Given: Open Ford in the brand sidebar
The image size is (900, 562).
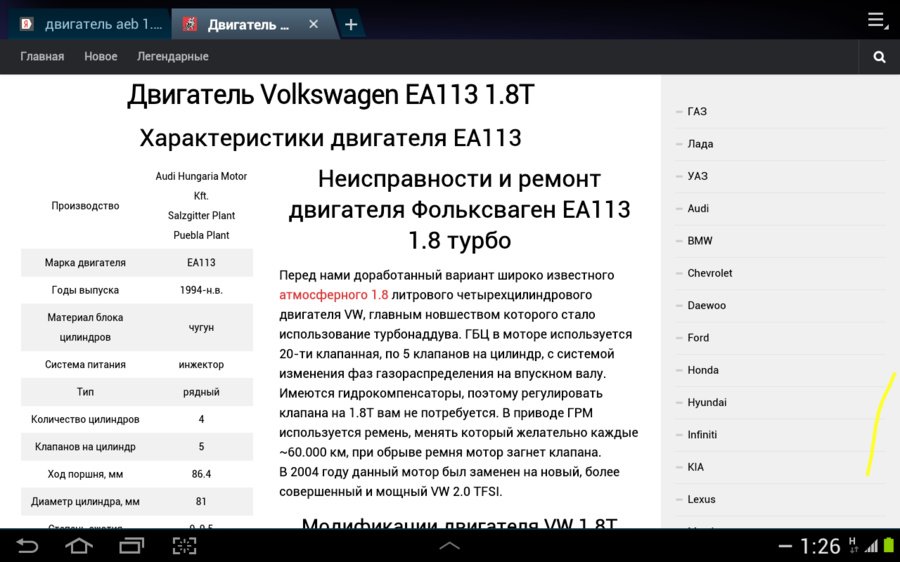Looking at the screenshot, I should 698,338.
